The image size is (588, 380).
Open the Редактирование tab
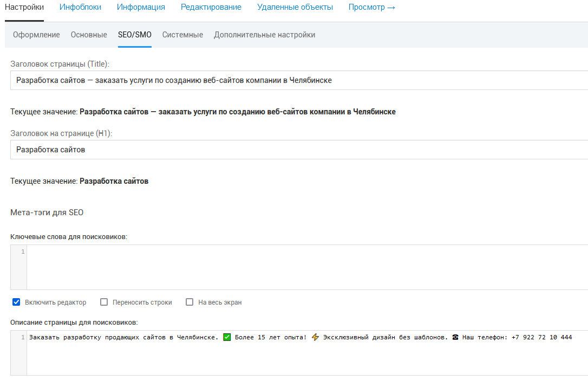tap(211, 8)
